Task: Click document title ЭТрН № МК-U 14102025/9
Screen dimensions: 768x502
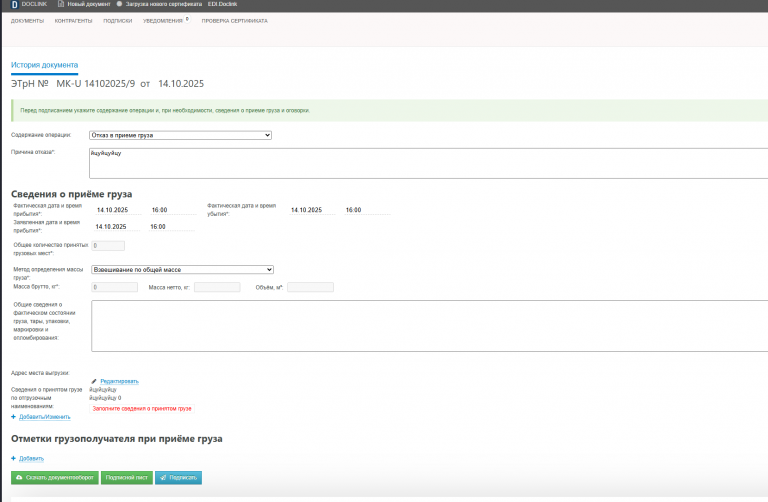Action: (107, 84)
